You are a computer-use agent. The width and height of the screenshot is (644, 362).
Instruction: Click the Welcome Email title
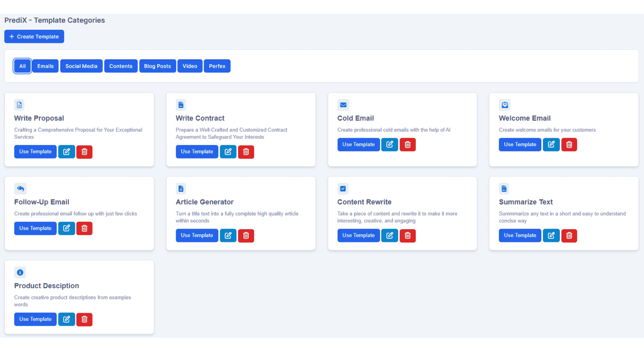(525, 118)
